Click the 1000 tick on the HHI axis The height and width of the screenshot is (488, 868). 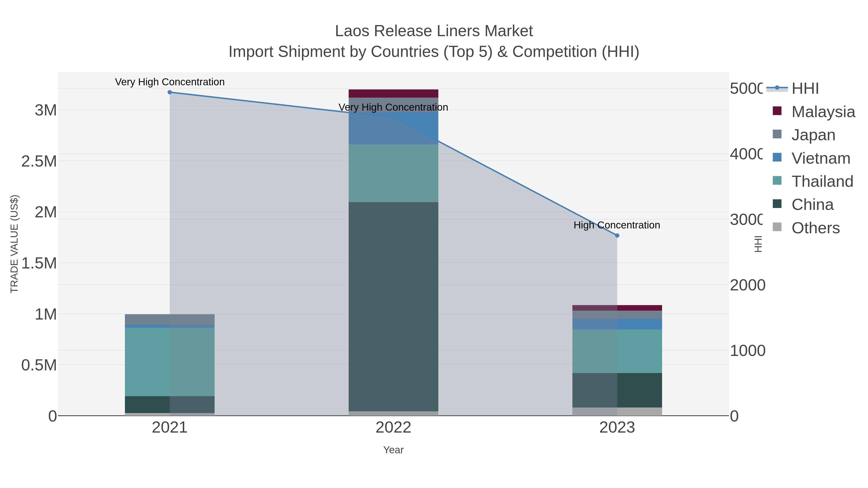(x=748, y=351)
